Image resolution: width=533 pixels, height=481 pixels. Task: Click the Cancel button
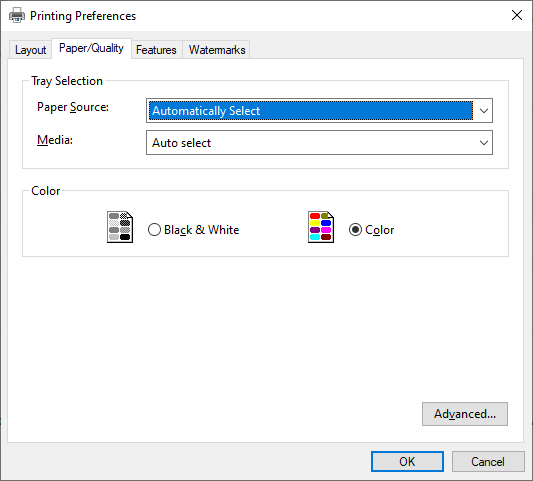point(488,462)
